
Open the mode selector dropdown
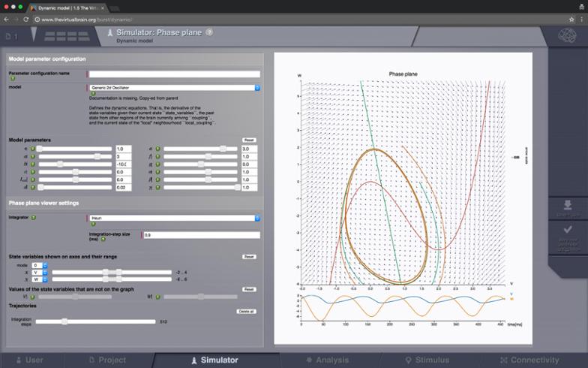click(x=37, y=265)
